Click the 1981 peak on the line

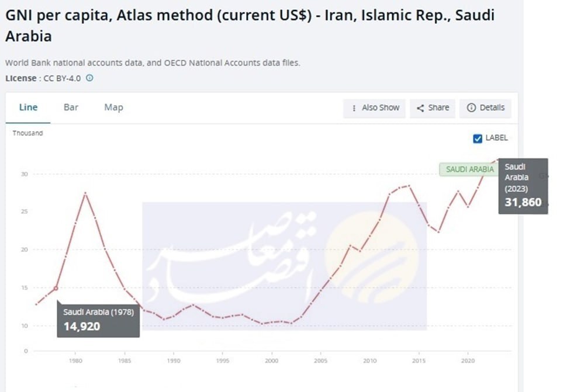tap(86, 193)
